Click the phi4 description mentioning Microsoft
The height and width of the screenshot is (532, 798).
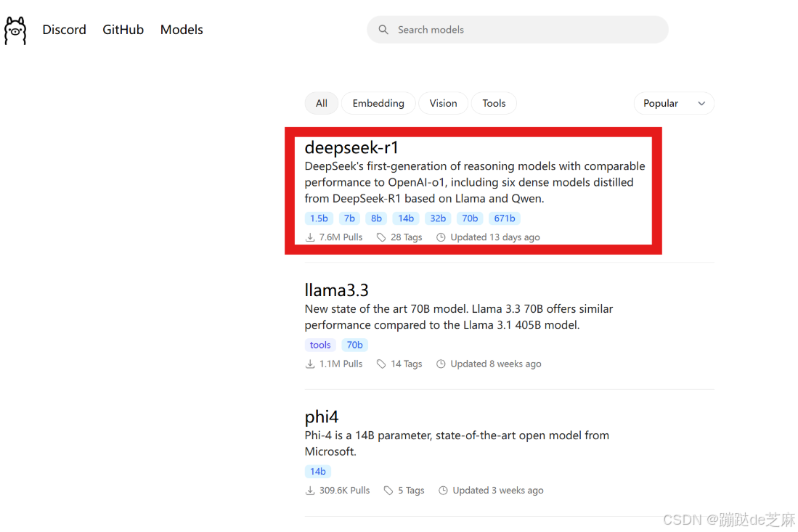(x=457, y=443)
